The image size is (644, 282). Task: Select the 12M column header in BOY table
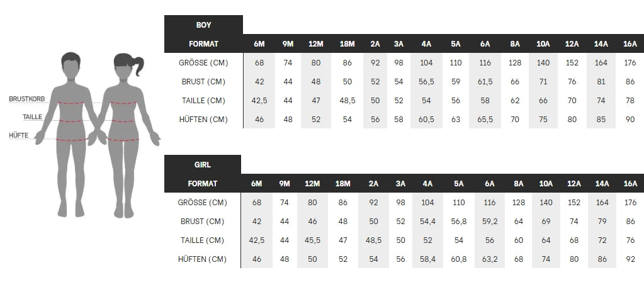click(316, 44)
